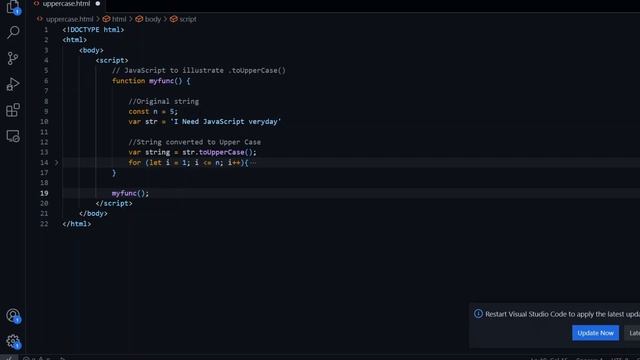640x360 pixels.
Task: Click line number 19 in the gutter
Action: pyautogui.click(x=44, y=193)
